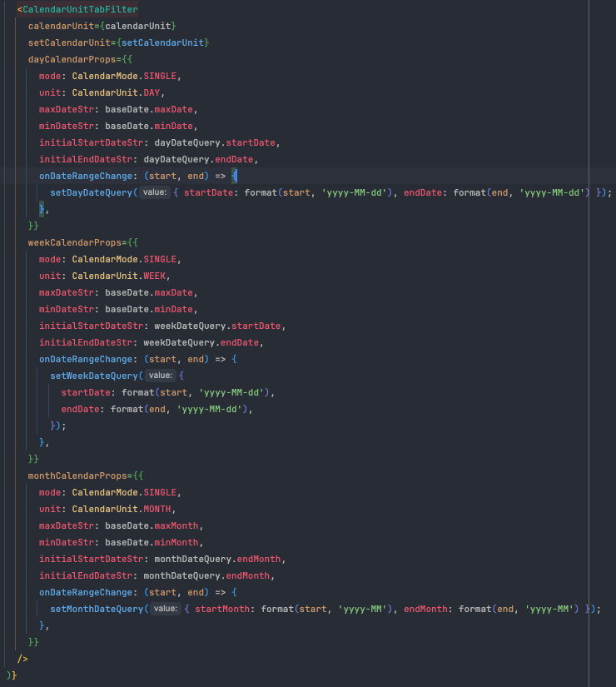Viewport: 616px width, 687px height.
Task: Place cursor on weekCalendarProps={{ line
Action: pos(82,242)
